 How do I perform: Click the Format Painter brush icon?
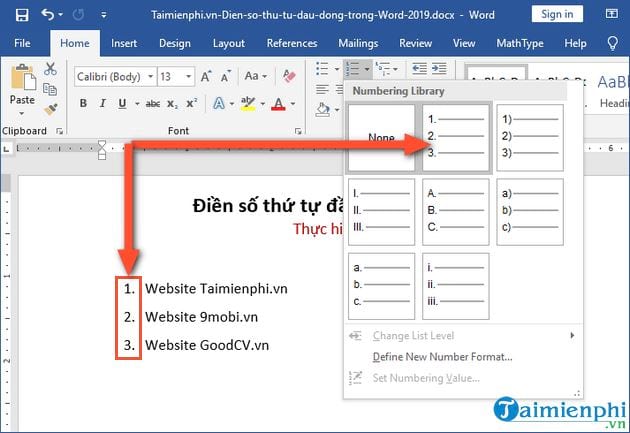pyautogui.click(x=51, y=109)
